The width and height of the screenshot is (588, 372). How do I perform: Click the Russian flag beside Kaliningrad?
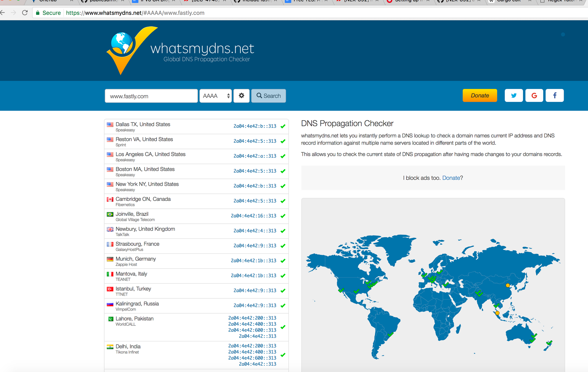click(x=110, y=304)
